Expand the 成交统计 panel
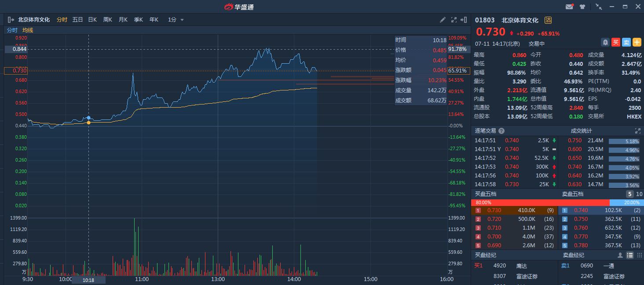Screen dimensions: 644x285 click(x=637, y=131)
